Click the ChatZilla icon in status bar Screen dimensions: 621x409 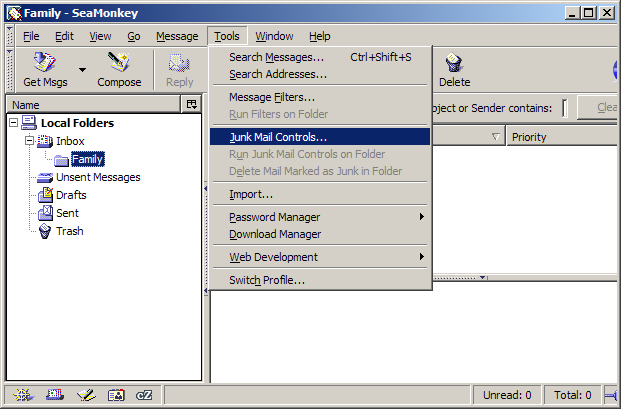tap(144, 396)
